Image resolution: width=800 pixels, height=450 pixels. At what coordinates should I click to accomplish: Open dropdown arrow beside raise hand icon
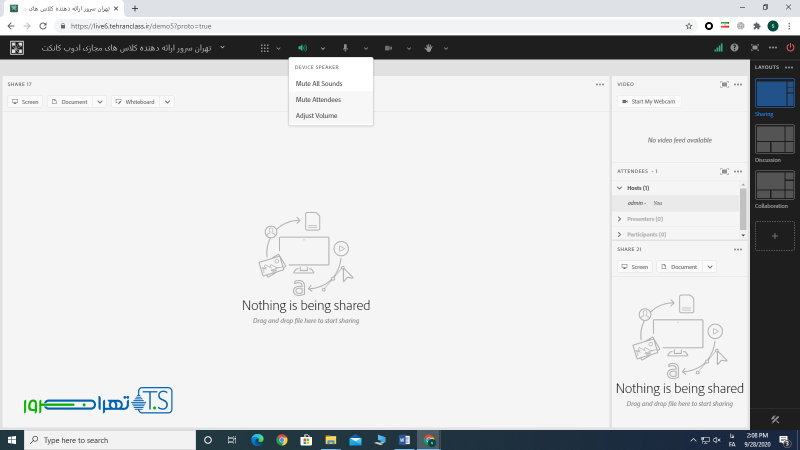coord(445,47)
